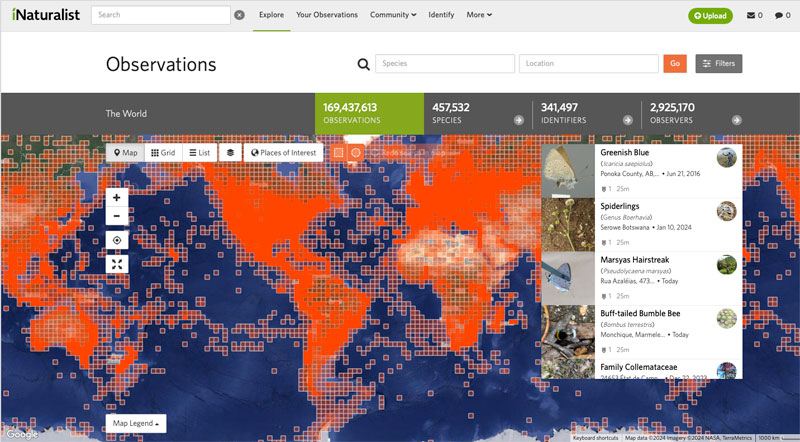Zoom in on the map with plus button
The image size is (800, 442).
[117, 198]
